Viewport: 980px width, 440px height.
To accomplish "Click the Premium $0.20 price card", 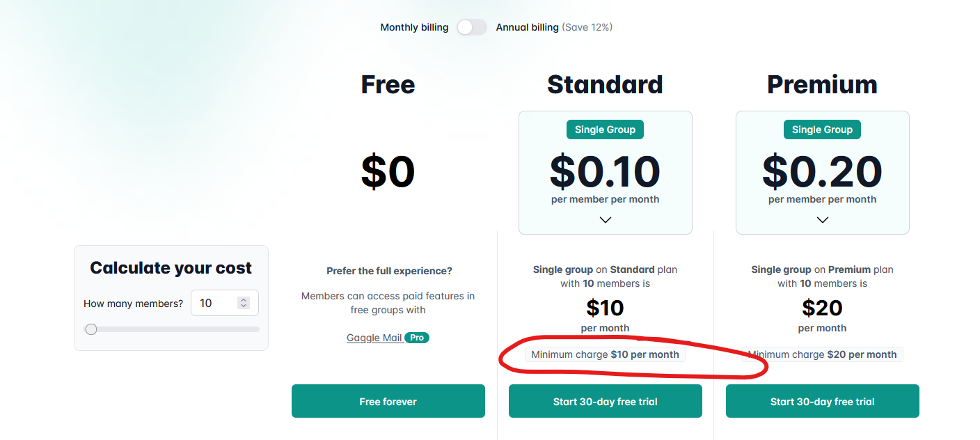I will tap(822, 173).
